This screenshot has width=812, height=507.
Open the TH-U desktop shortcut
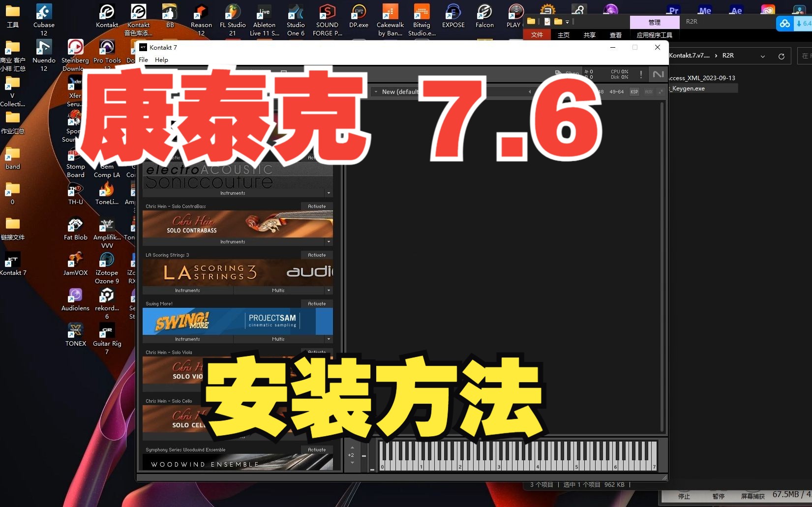tap(75, 194)
